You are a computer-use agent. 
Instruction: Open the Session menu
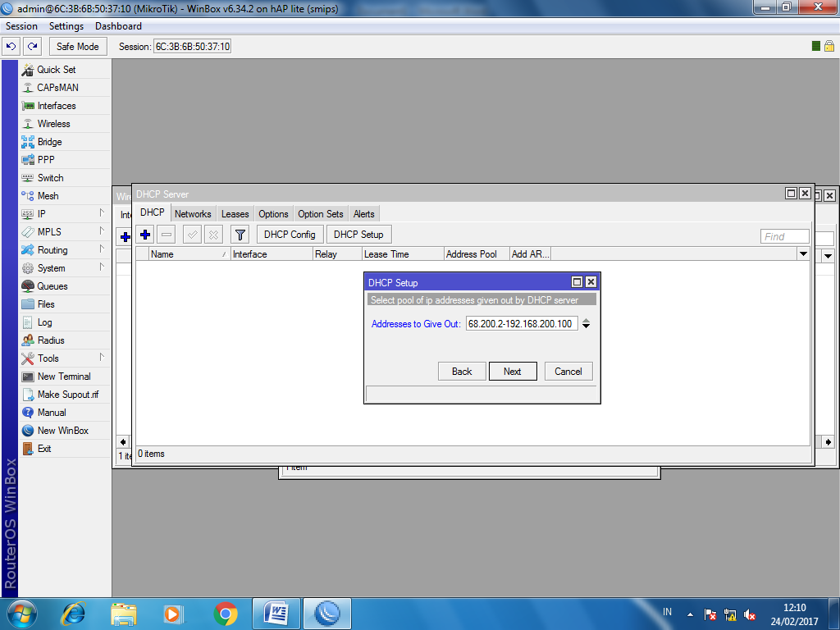tap(21, 26)
